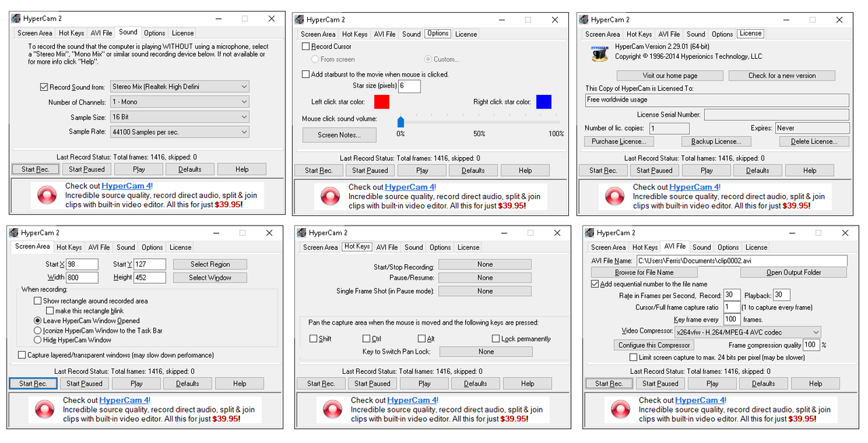Open Options tab in Screen Area window
Image resolution: width=868 pixels, height=443 pixels.
(x=152, y=247)
